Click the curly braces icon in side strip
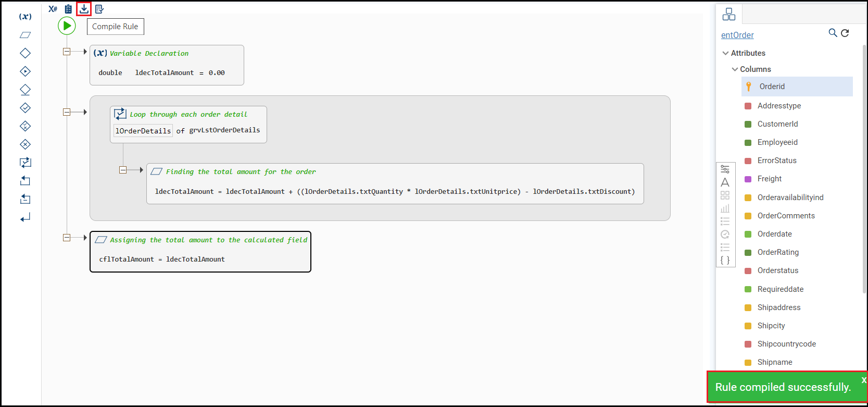The width and height of the screenshot is (868, 407). click(x=725, y=260)
